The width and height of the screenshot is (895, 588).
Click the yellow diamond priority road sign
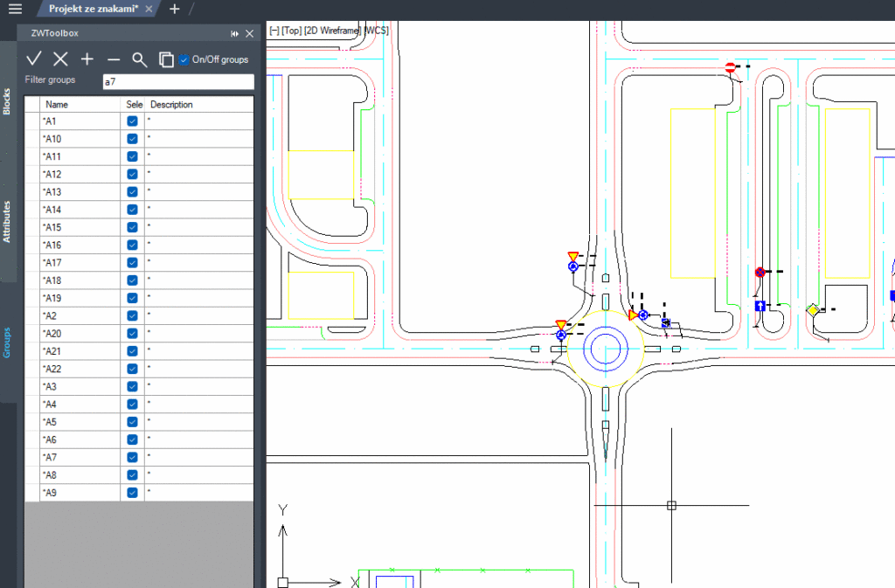(x=812, y=310)
